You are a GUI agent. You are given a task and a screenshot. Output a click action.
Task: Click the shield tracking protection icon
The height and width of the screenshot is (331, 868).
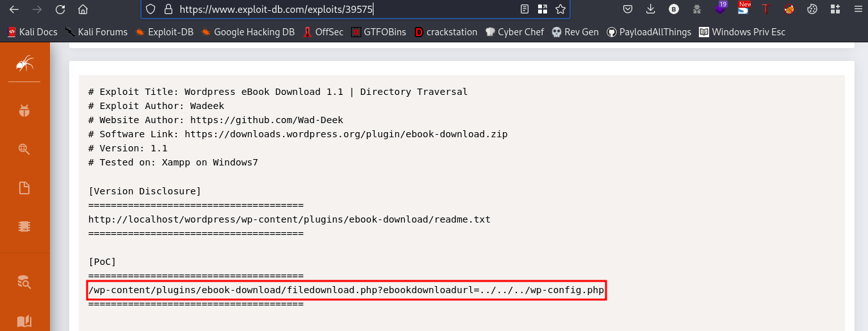[151, 9]
